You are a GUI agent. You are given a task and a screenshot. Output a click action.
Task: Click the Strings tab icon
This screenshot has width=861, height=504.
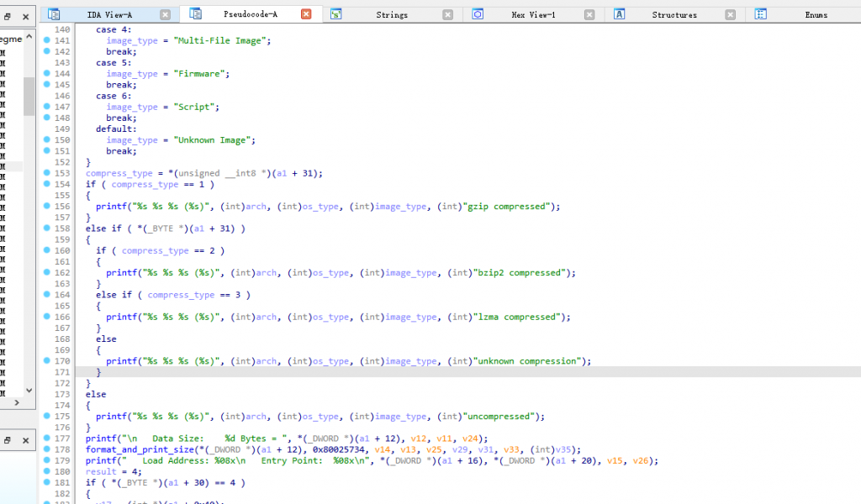pyautogui.click(x=336, y=14)
